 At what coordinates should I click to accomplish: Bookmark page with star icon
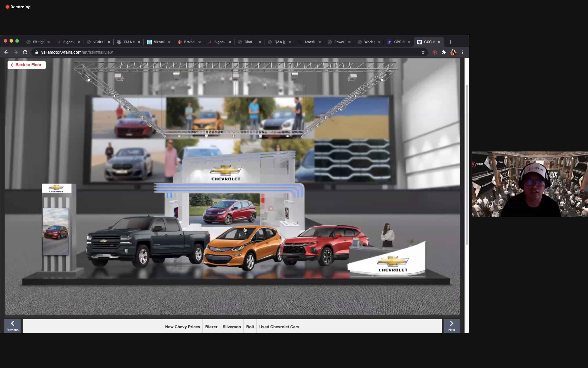pyautogui.click(x=423, y=52)
